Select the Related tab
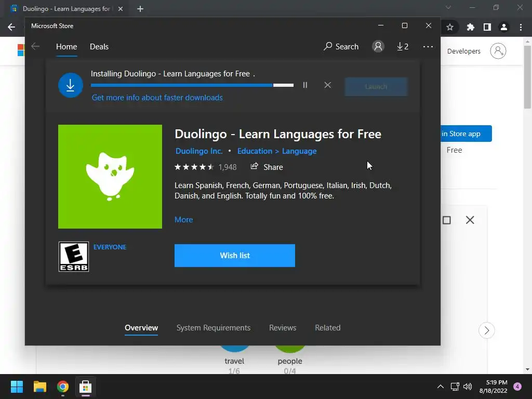Image resolution: width=532 pixels, height=399 pixels. coord(328,328)
